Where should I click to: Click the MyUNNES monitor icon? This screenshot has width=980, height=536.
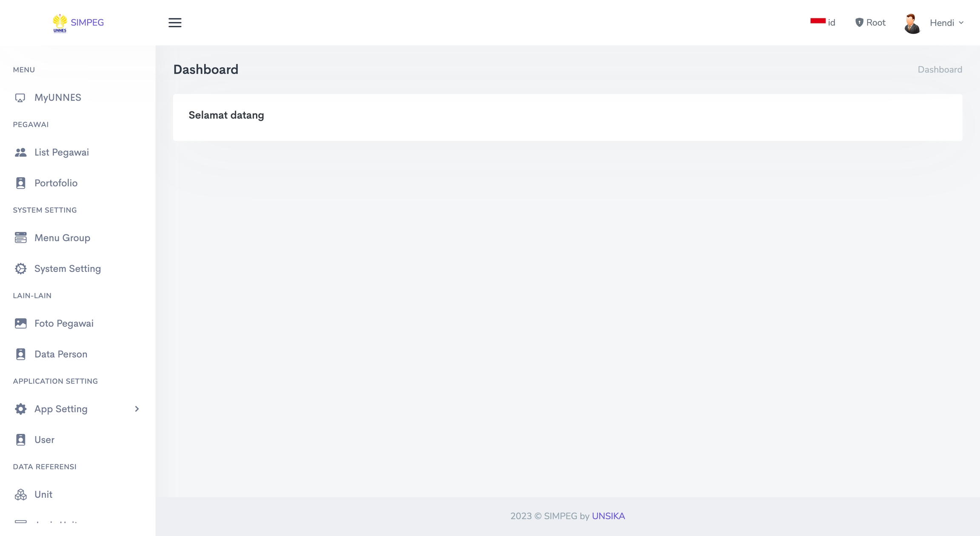pos(20,98)
